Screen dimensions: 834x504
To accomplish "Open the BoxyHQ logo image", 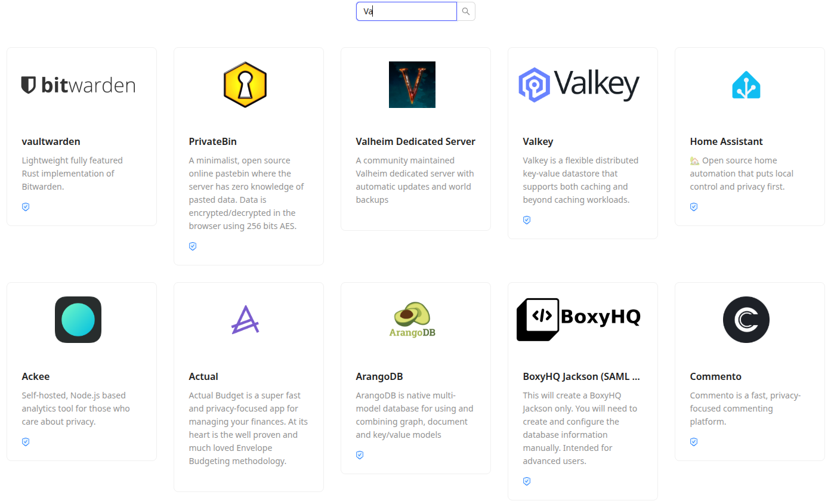I will [x=579, y=320].
